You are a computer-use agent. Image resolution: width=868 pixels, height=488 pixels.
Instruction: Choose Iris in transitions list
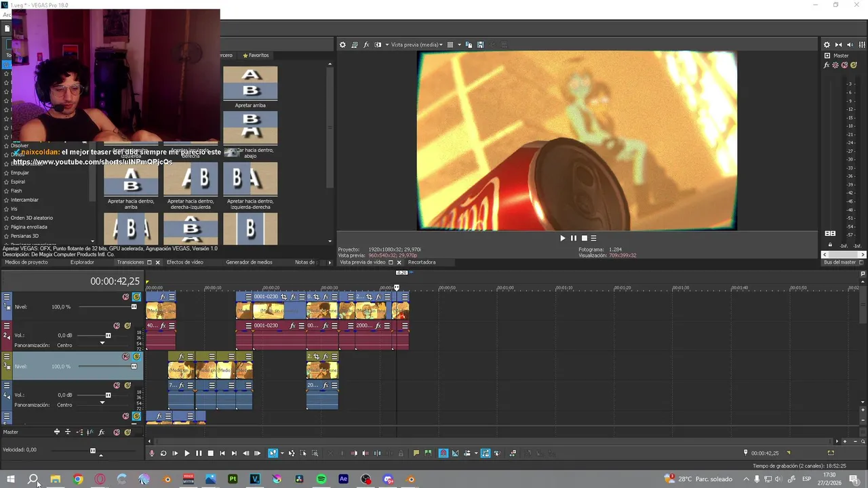(14, 209)
